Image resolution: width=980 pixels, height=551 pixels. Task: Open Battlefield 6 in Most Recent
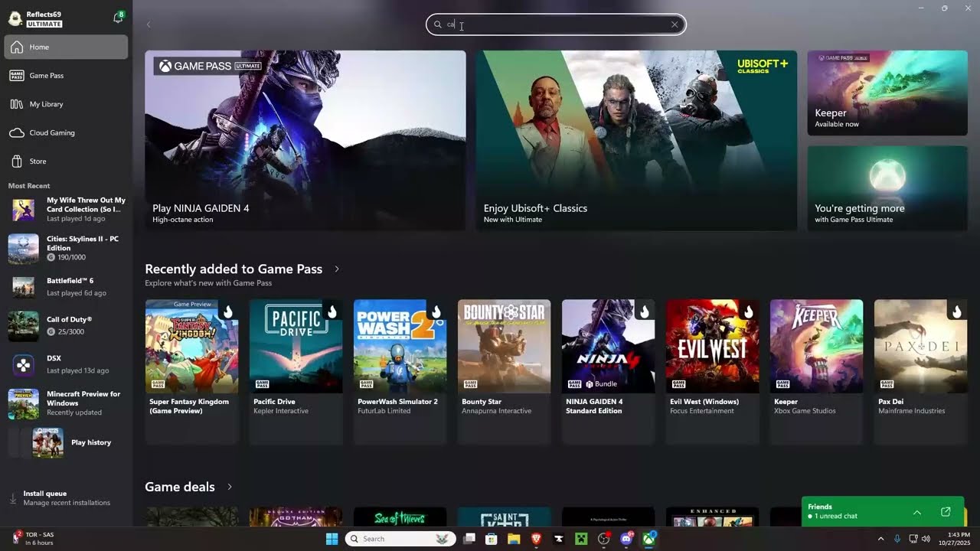pyautogui.click(x=67, y=287)
